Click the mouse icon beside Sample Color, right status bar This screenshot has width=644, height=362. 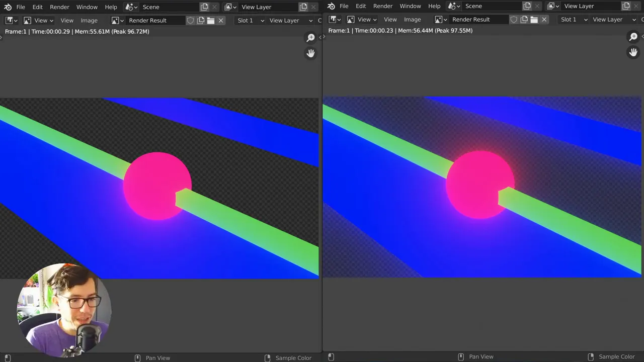pyautogui.click(x=591, y=357)
